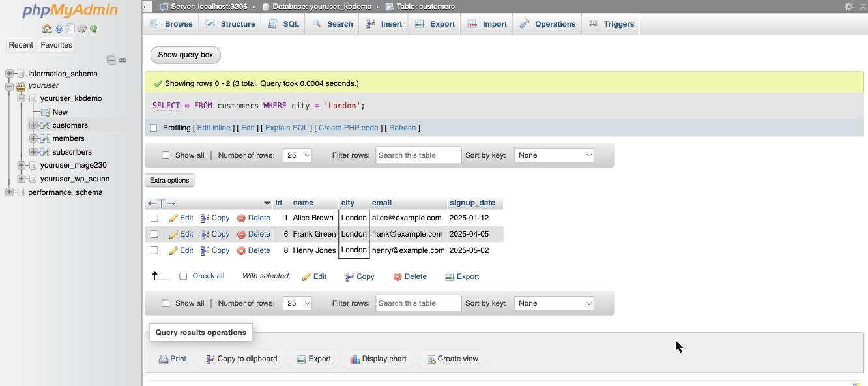Click Print icon in query results operations

(164, 359)
